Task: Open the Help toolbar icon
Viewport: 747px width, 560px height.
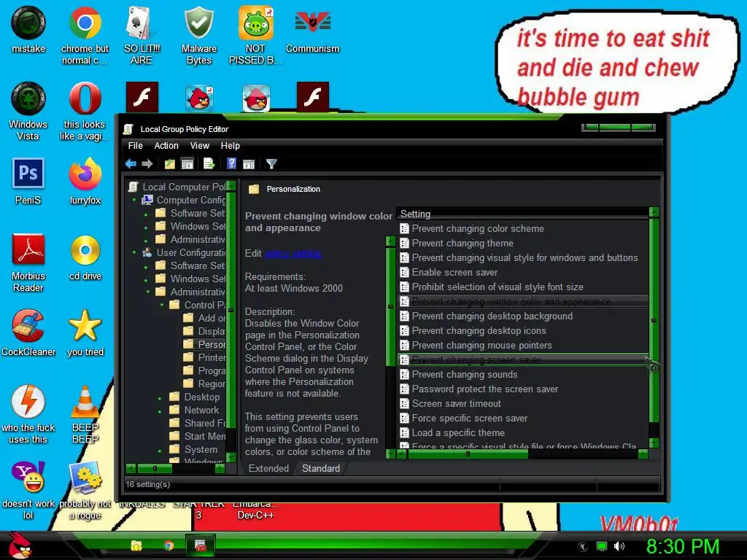Action: [x=231, y=164]
